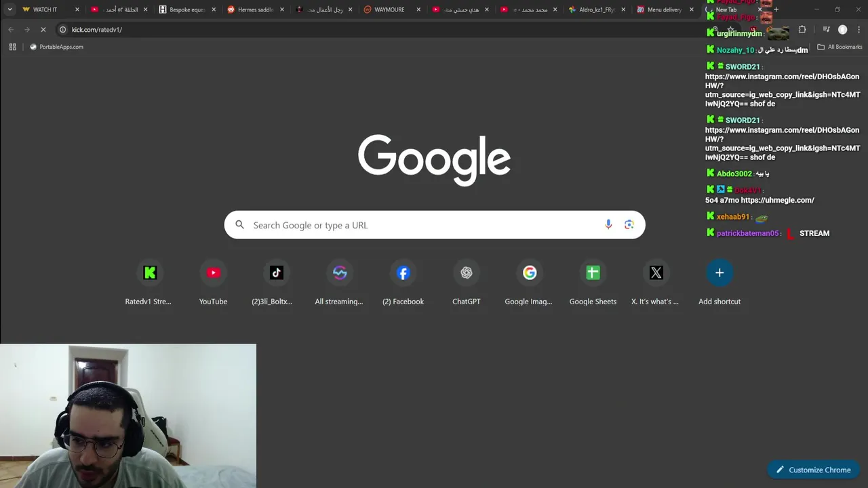
Task: Click username Abdo3002 in chat
Action: [734, 174]
